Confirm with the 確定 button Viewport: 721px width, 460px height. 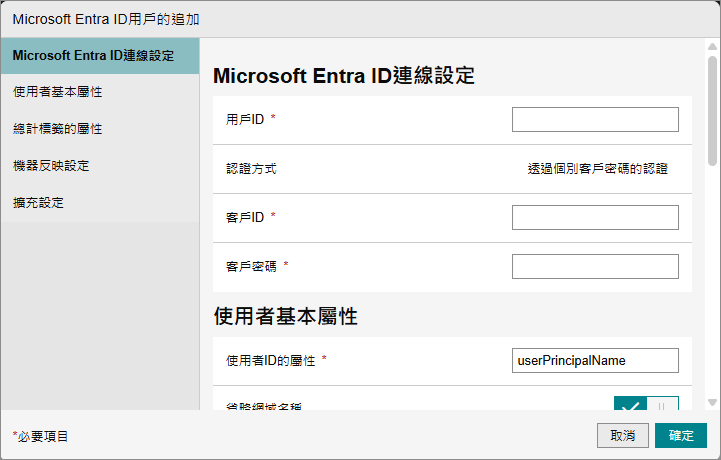(681, 436)
